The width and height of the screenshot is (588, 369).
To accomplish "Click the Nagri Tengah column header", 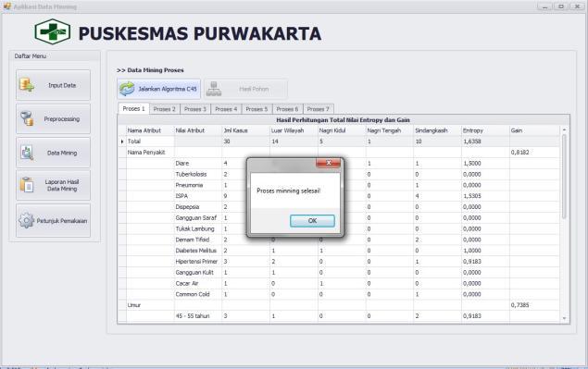I will tap(390, 130).
